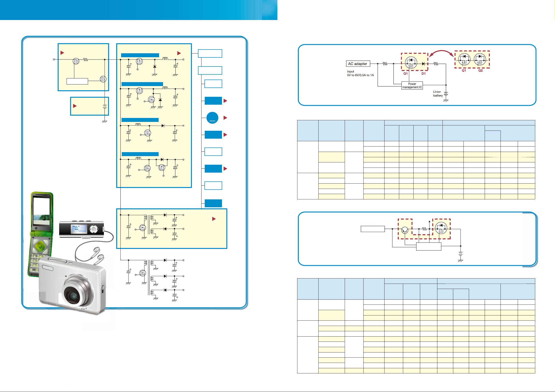Click the blue circle in the block diagram
555x392 pixels.
pos(212,118)
